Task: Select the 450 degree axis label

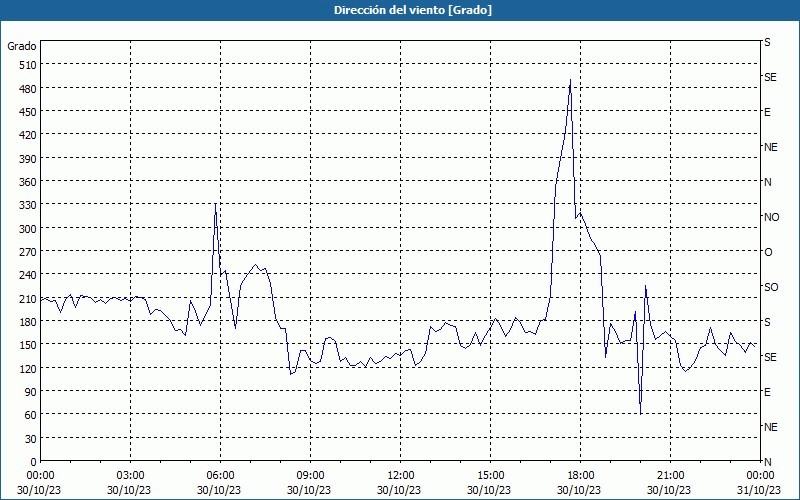Action: pos(29,112)
